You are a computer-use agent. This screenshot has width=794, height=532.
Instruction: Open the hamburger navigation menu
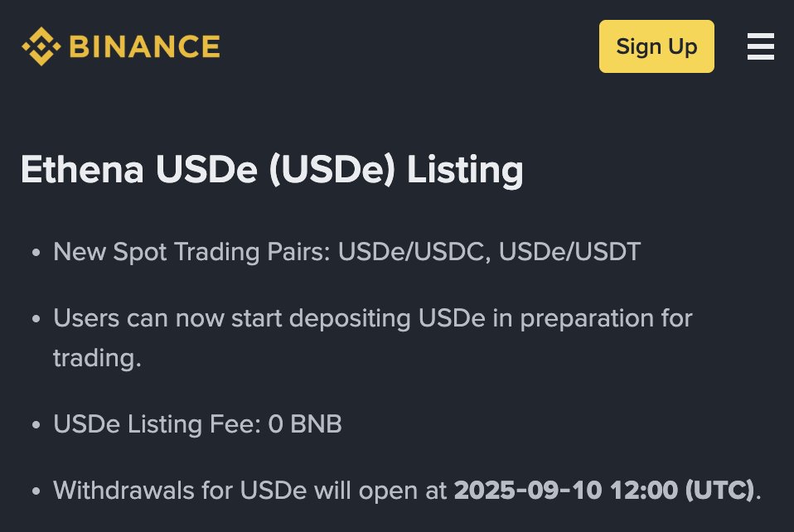[760, 46]
